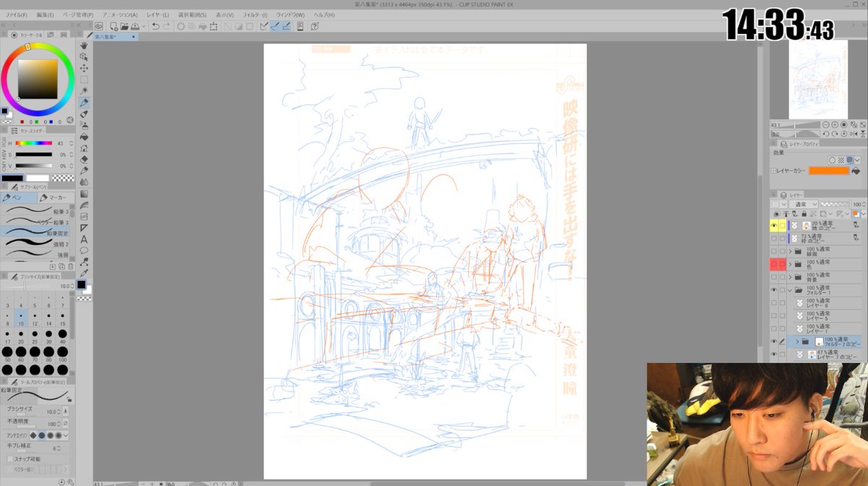Expand the フォルダー 2 のコピー folder
The image size is (868, 486).
tap(798, 341)
